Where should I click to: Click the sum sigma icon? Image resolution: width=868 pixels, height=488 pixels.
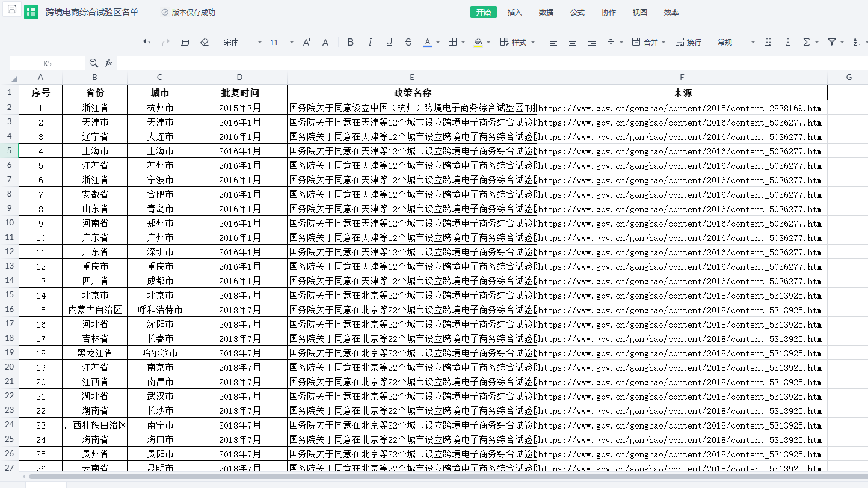tap(807, 42)
